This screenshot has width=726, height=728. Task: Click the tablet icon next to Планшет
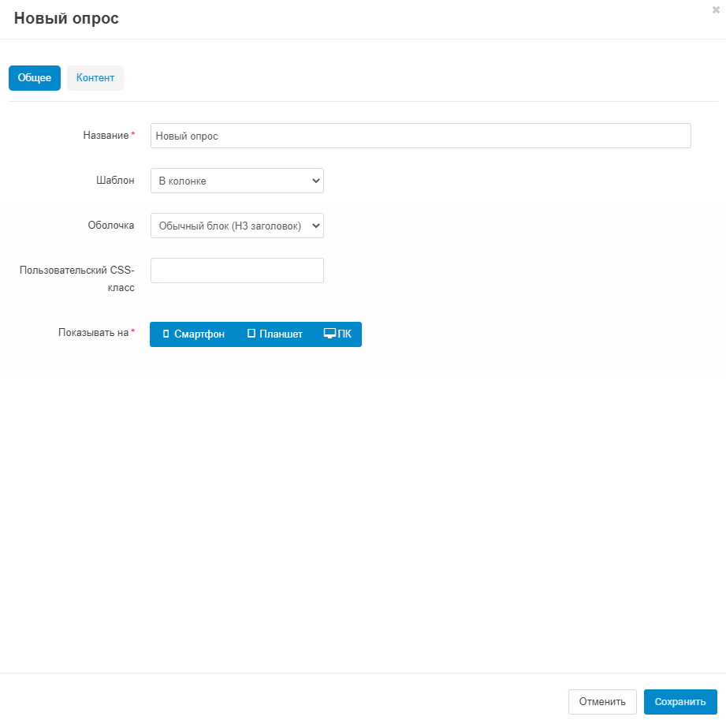point(251,334)
